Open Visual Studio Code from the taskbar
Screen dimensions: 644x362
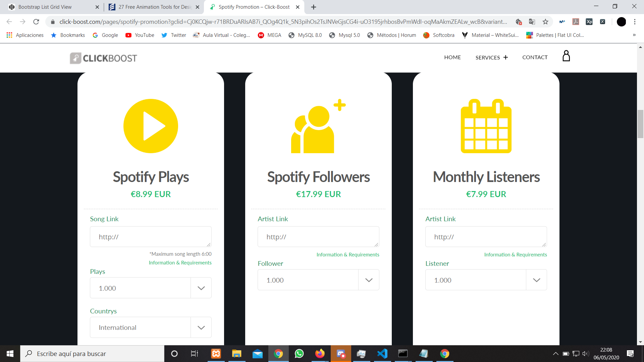point(382,354)
